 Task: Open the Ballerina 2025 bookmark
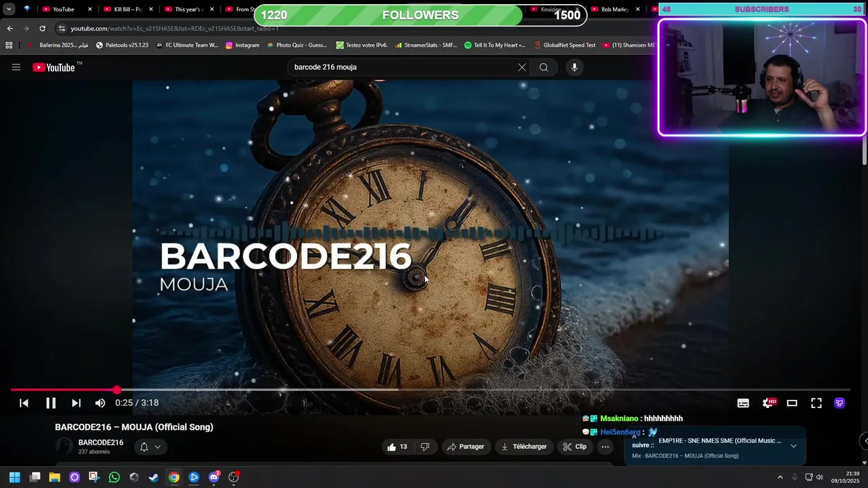[x=58, y=45]
